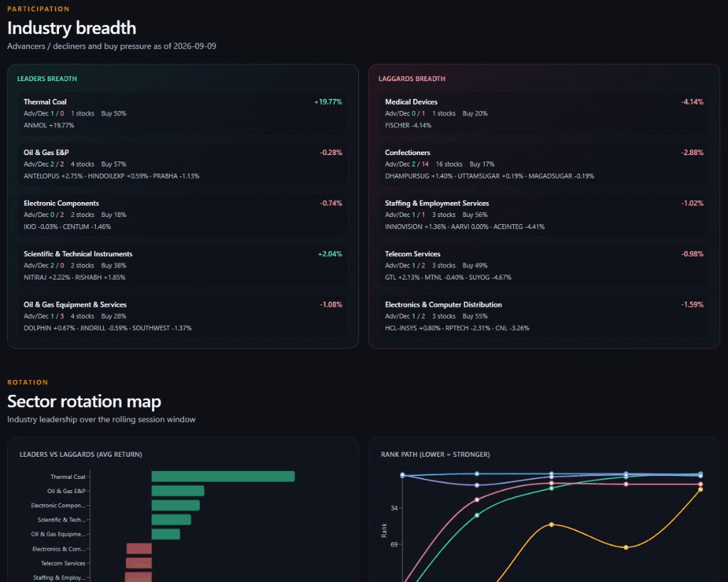Select the DHAMPURSUG +1.40% ticker line
This screenshot has height=582, width=728.
(489, 176)
